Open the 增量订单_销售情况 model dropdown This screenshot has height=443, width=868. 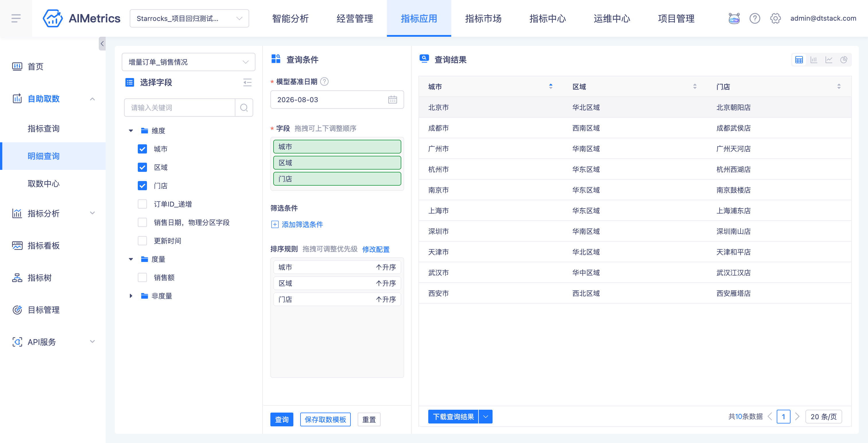(188, 62)
